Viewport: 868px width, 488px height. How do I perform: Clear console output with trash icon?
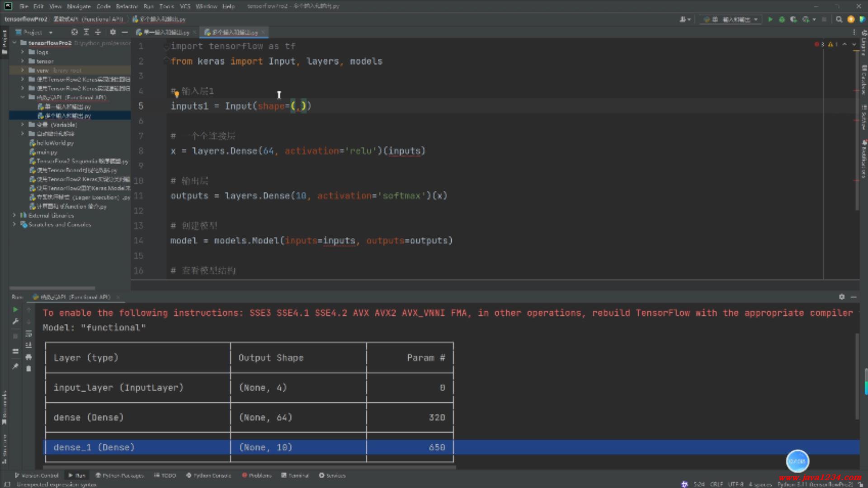28,369
